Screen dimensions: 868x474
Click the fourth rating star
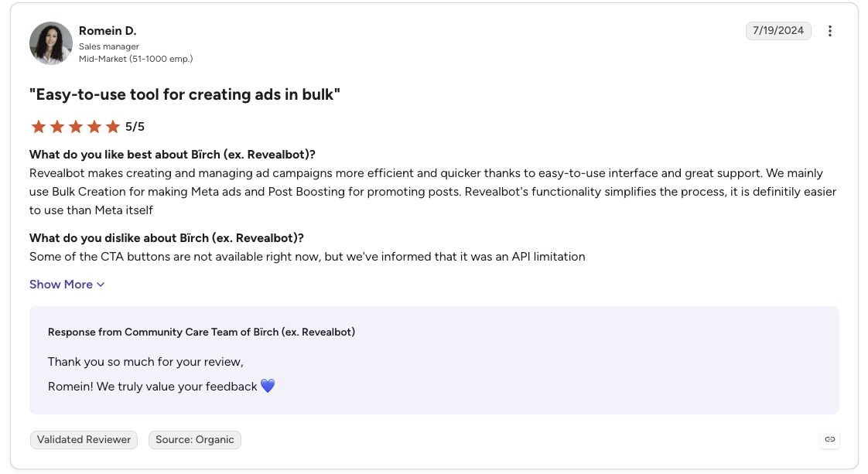coord(94,127)
